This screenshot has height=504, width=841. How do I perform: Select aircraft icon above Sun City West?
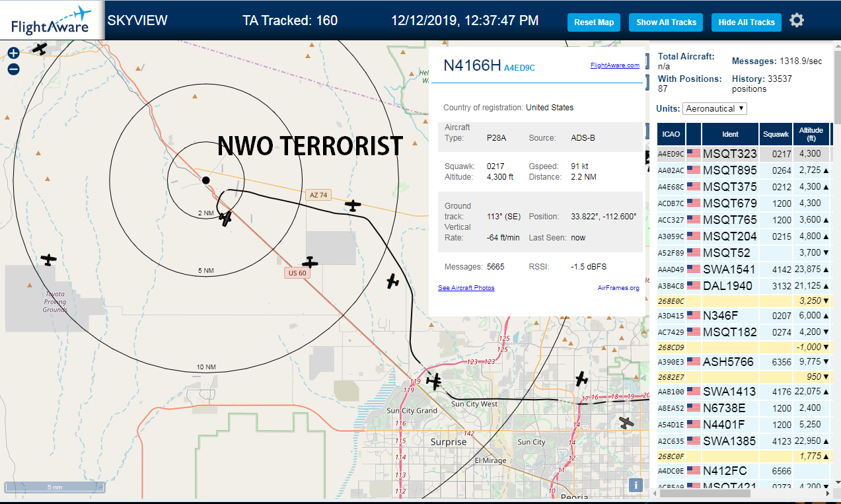434,381
